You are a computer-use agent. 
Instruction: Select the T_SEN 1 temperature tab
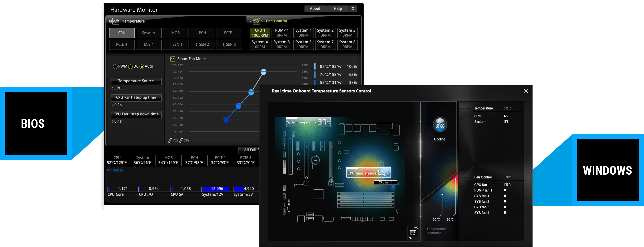(x=176, y=44)
